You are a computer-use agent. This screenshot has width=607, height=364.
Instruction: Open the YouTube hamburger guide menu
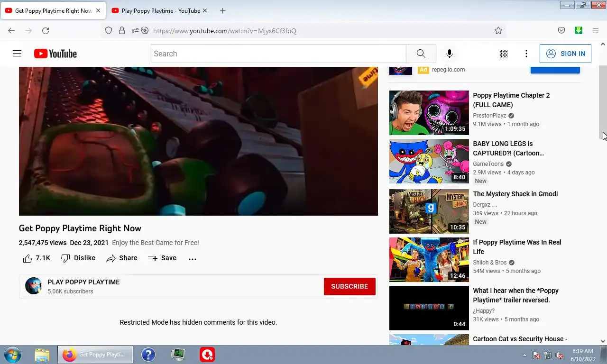click(17, 54)
